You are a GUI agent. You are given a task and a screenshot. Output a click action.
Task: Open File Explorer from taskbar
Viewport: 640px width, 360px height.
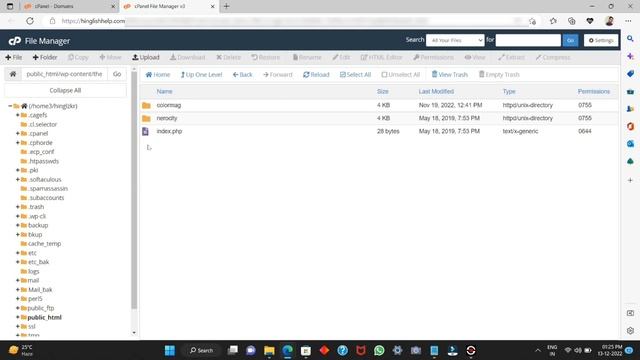(x=269, y=350)
